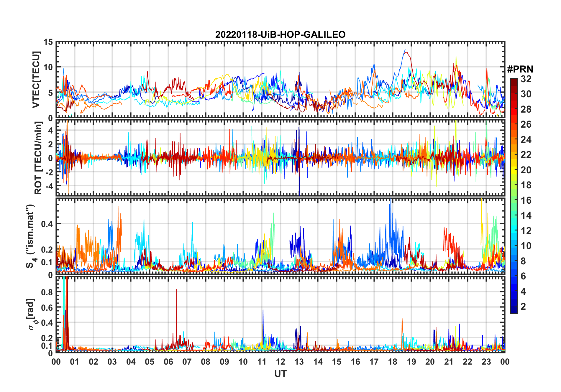
Task: Select UT axis hour label 23
Action: click(x=486, y=362)
